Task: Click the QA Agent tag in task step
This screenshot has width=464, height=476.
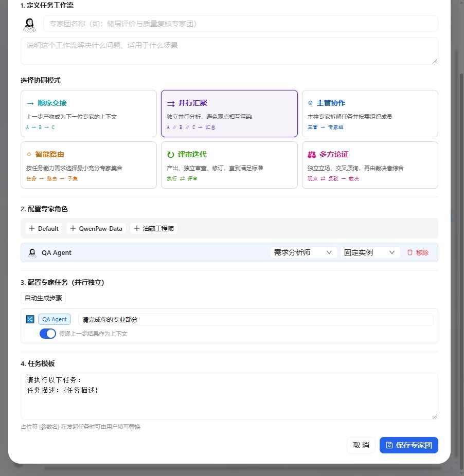Action: point(55,319)
